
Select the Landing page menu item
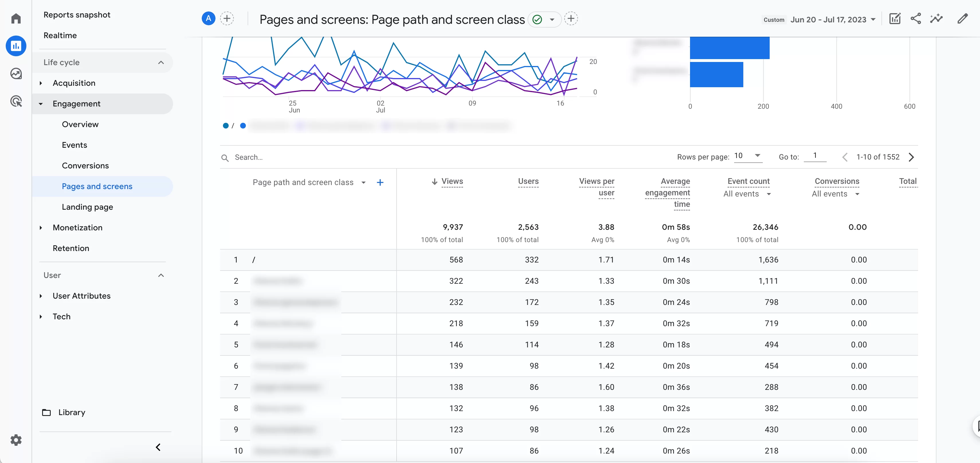coord(87,207)
